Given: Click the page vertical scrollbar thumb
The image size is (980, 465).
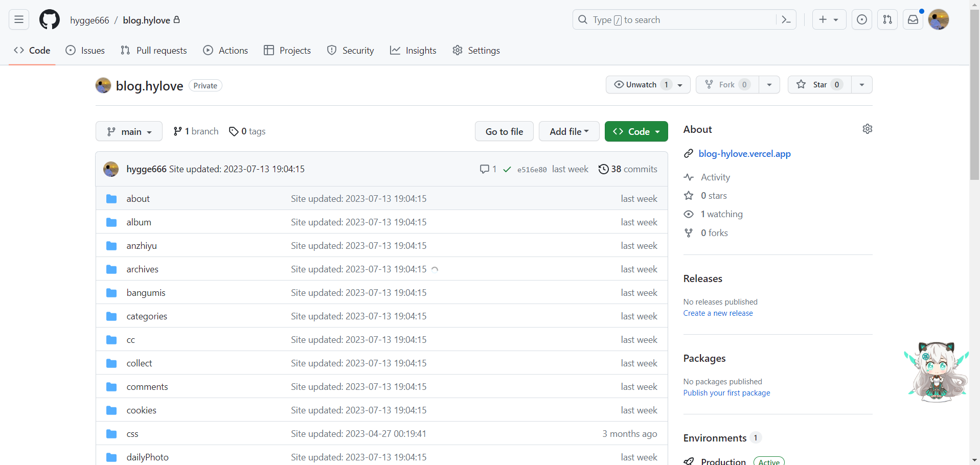Looking at the screenshot, I should point(974,95).
